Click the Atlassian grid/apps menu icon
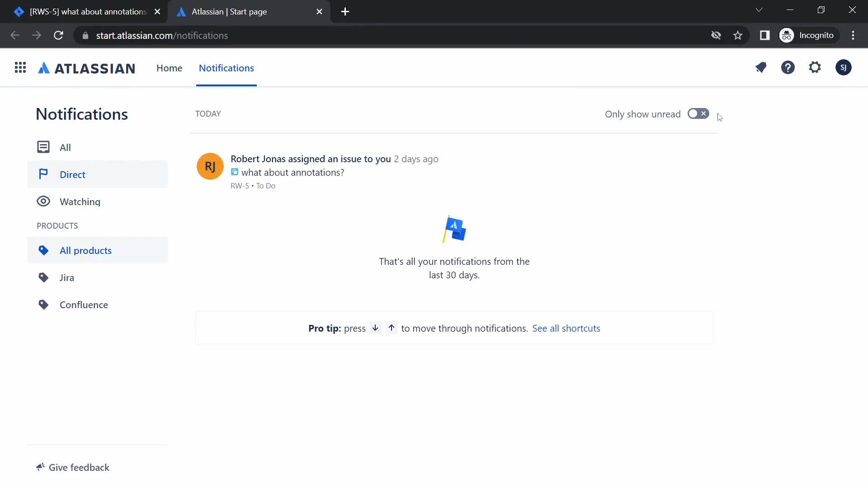 (x=20, y=67)
